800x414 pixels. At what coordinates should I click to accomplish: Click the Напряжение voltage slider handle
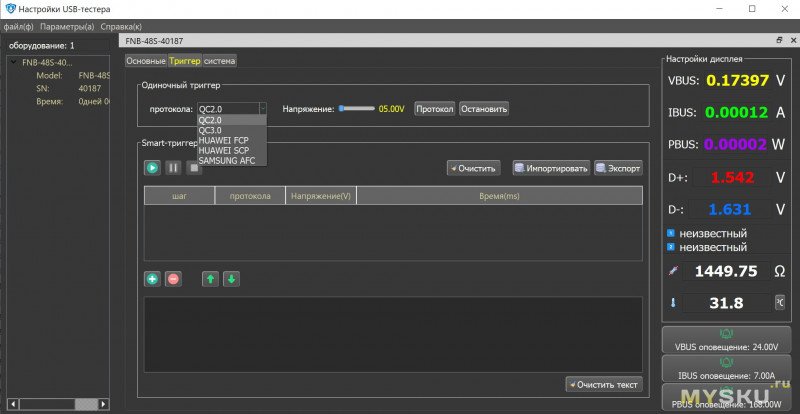tap(341, 108)
